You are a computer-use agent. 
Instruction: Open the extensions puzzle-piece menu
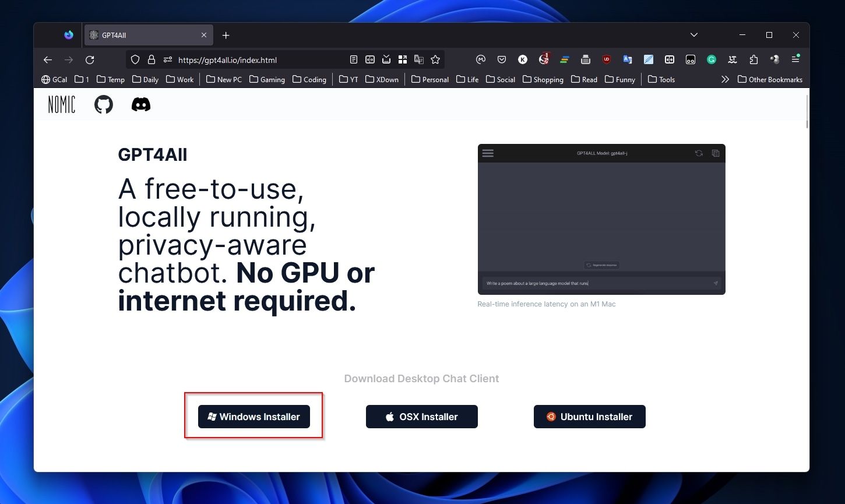pos(754,59)
